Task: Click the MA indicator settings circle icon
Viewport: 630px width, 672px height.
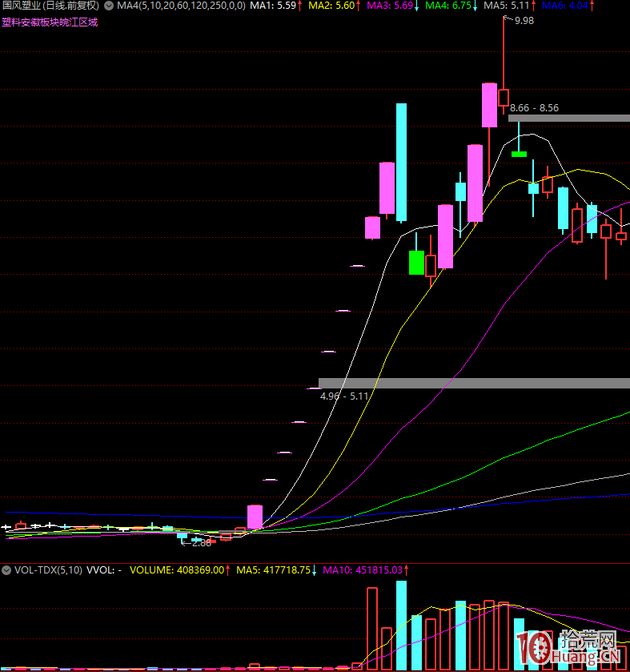Action: [x=109, y=6]
